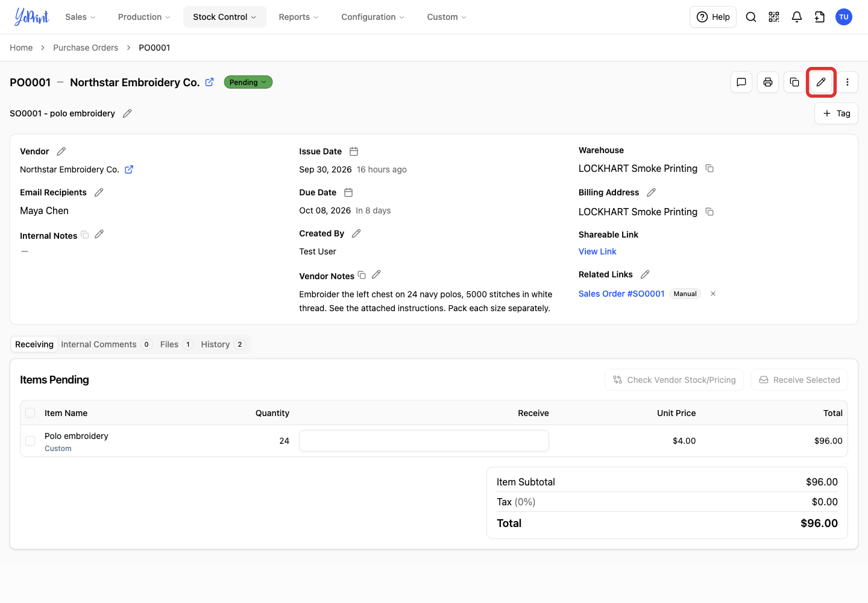Open the Issue Date calendar picker
This screenshot has width=868, height=603.
[354, 151]
